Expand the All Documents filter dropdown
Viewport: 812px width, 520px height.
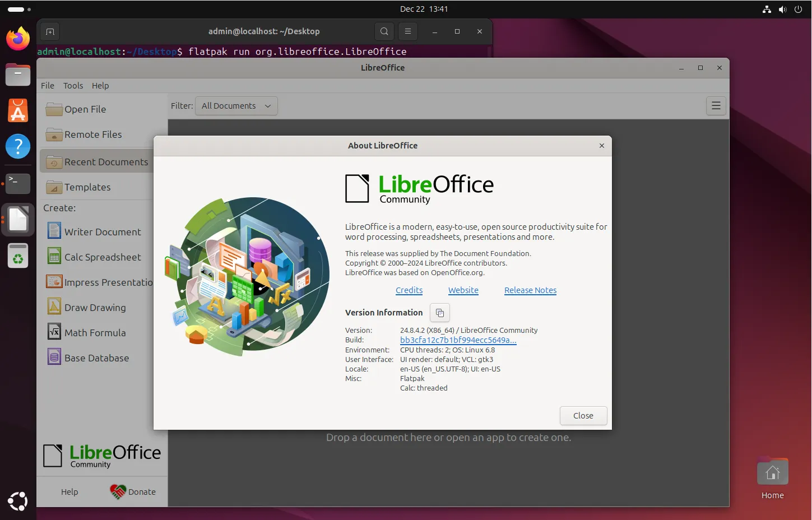[x=236, y=106]
